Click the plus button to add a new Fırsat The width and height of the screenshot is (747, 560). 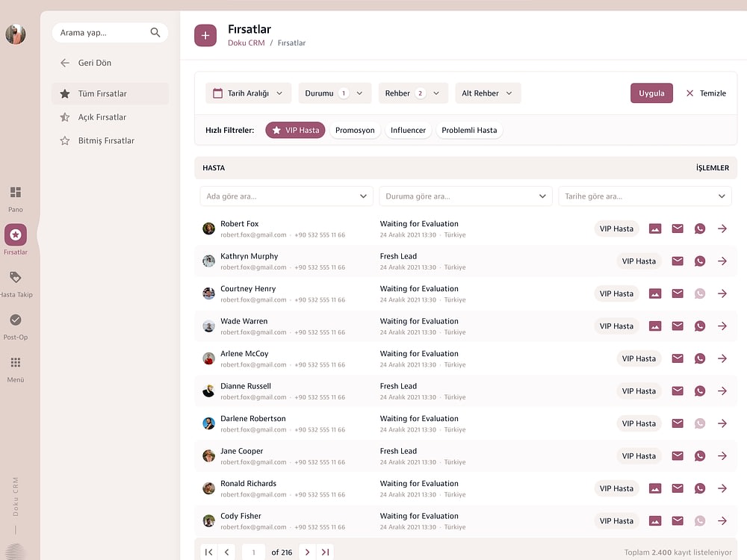tap(205, 35)
